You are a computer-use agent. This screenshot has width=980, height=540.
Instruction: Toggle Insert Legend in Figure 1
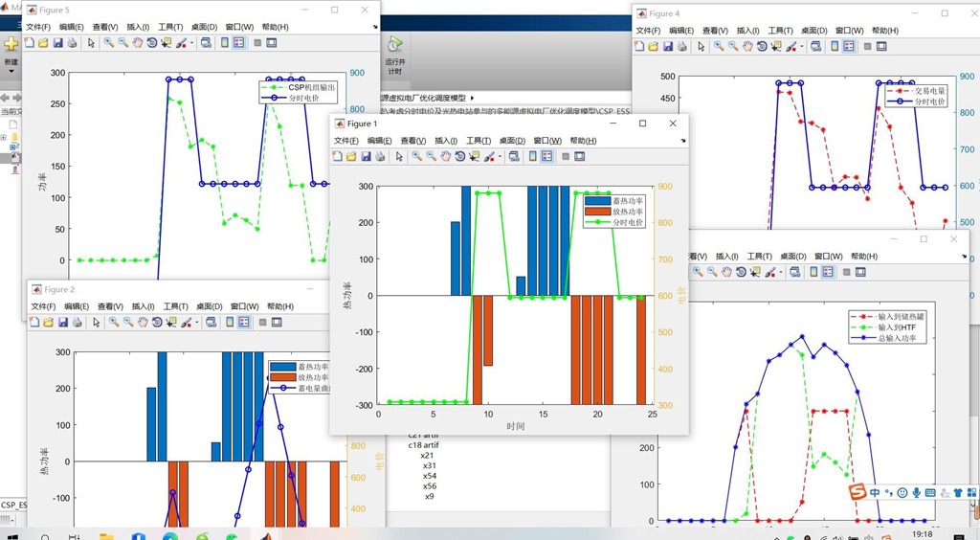click(546, 156)
